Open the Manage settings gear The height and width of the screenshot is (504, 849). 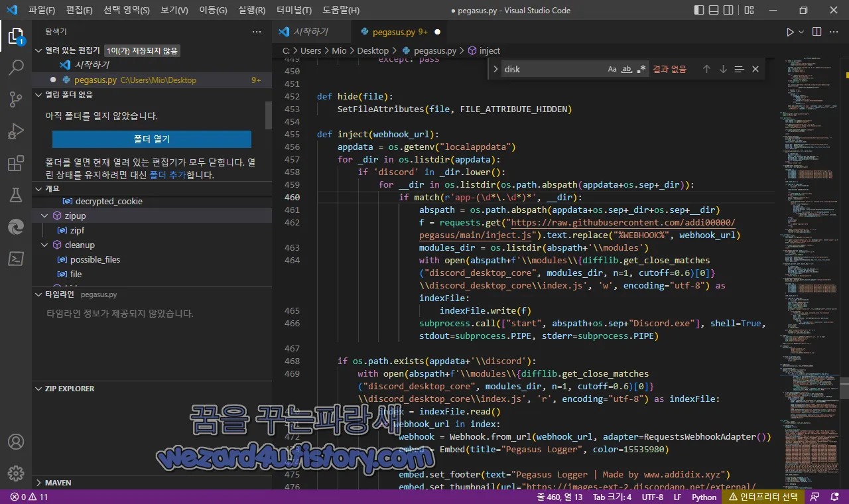16,473
